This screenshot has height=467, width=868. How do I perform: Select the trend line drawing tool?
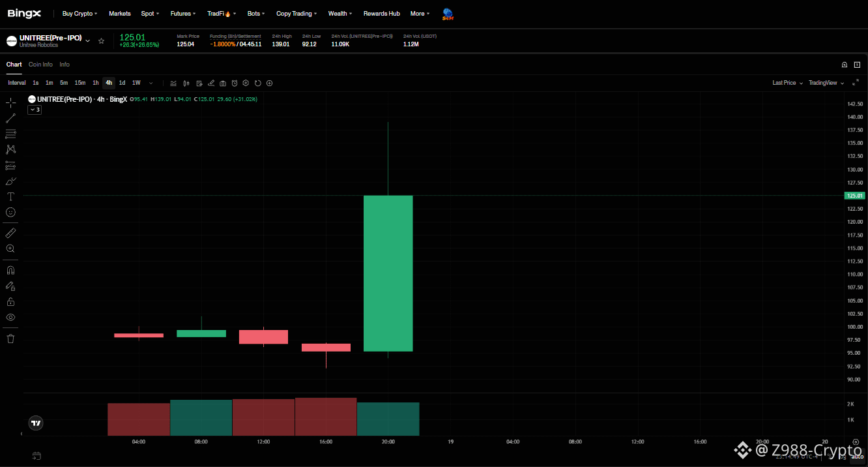click(10, 118)
